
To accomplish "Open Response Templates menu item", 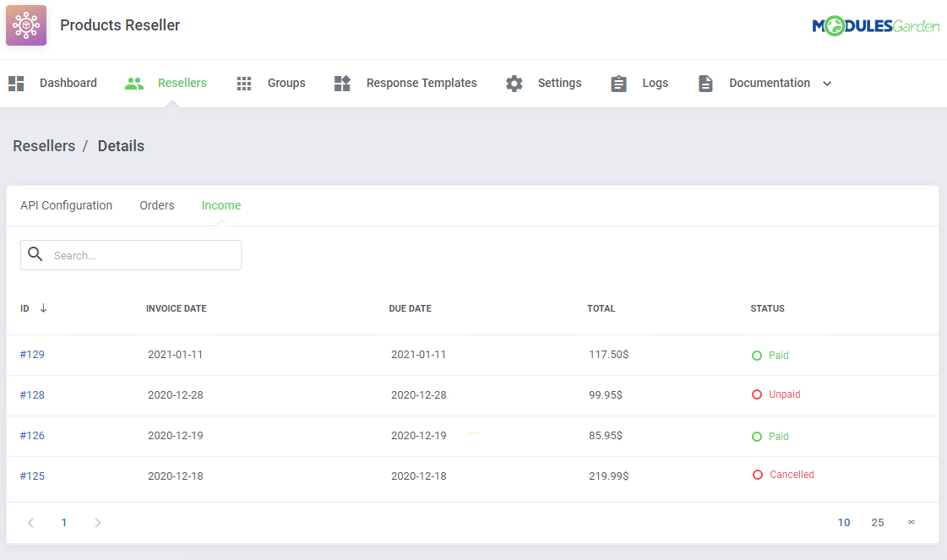I will [x=422, y=83].
